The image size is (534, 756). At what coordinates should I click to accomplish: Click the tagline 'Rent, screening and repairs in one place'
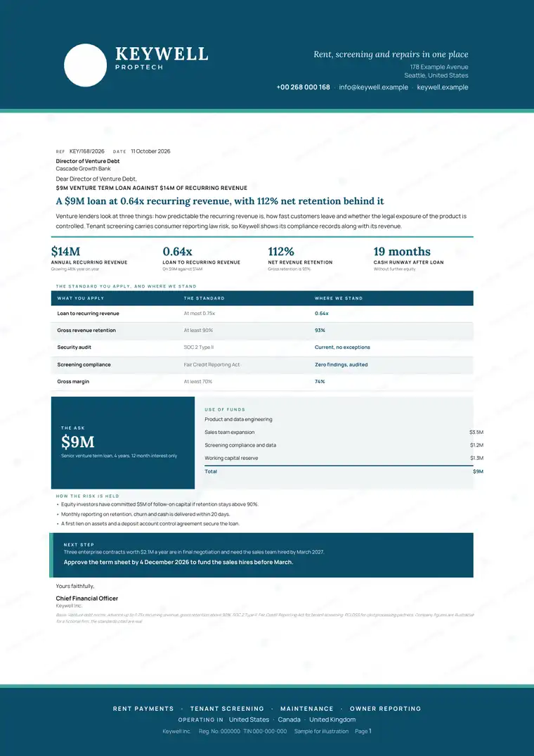pos(391,54)
